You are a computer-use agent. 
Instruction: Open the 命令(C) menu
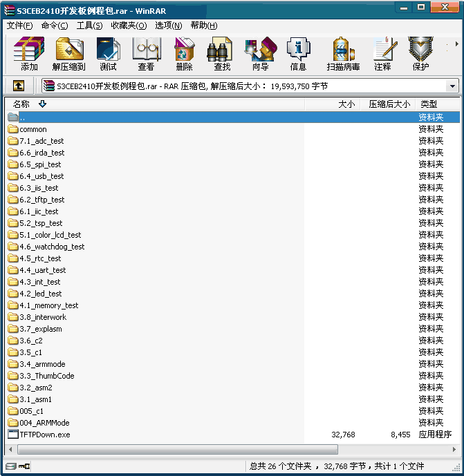tap(55, 26)
